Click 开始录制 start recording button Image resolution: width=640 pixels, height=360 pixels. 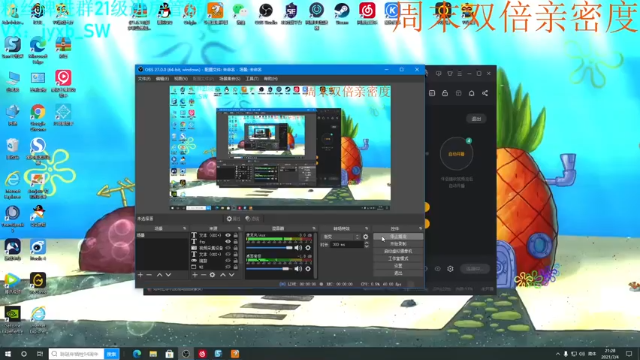click(x=398, y=244)
